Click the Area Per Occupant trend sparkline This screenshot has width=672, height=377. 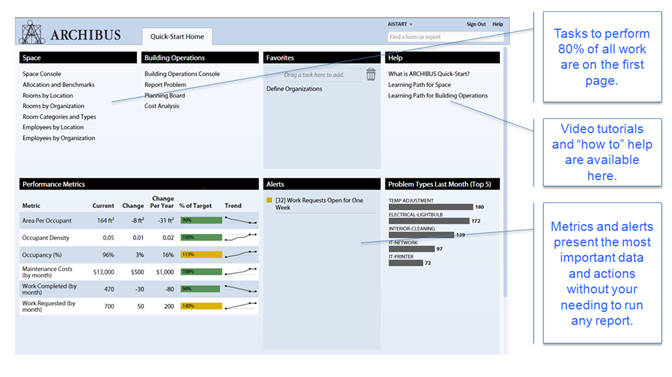(x=241, y=220)
